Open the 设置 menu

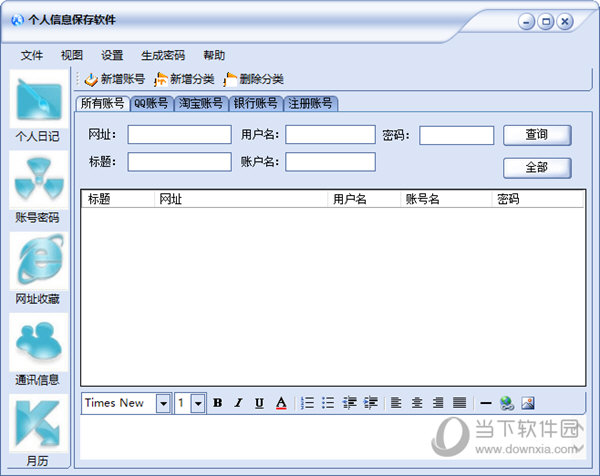tap(112, 55)
